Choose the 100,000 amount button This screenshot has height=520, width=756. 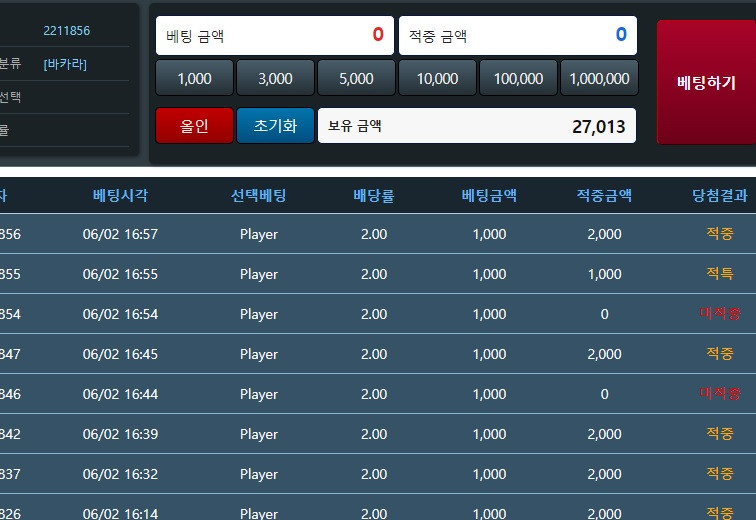518,78
